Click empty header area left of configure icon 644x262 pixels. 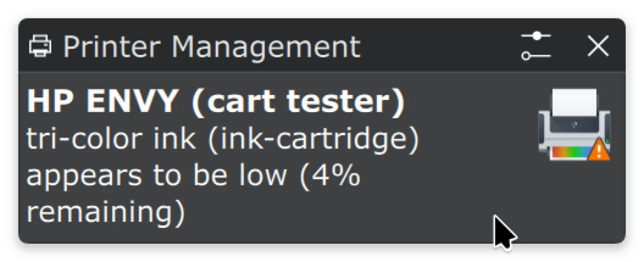click(438, 46)
